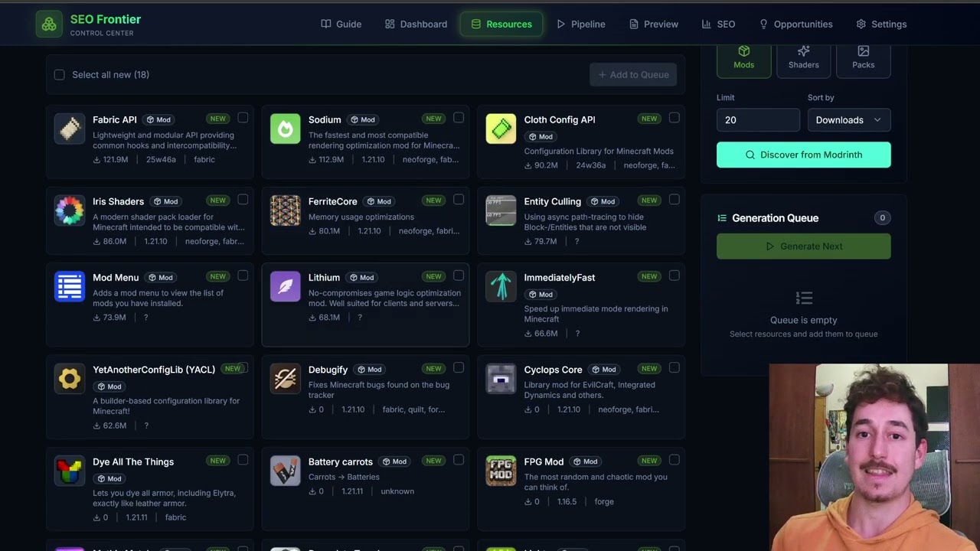The width and height of the screenshot is (980, 551).
Task: Check the Lithium card checkbox
Action: (x=459, y=275)
